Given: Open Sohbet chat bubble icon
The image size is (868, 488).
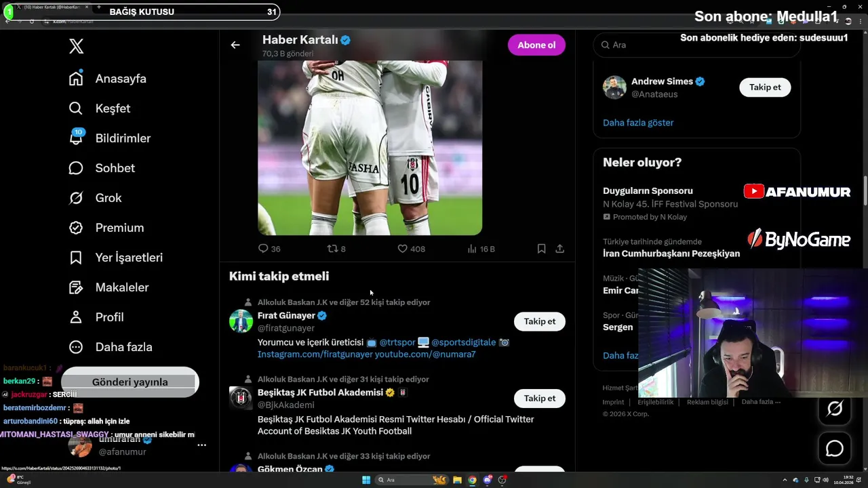Looking at the screenshot, I should click(76, 168).
